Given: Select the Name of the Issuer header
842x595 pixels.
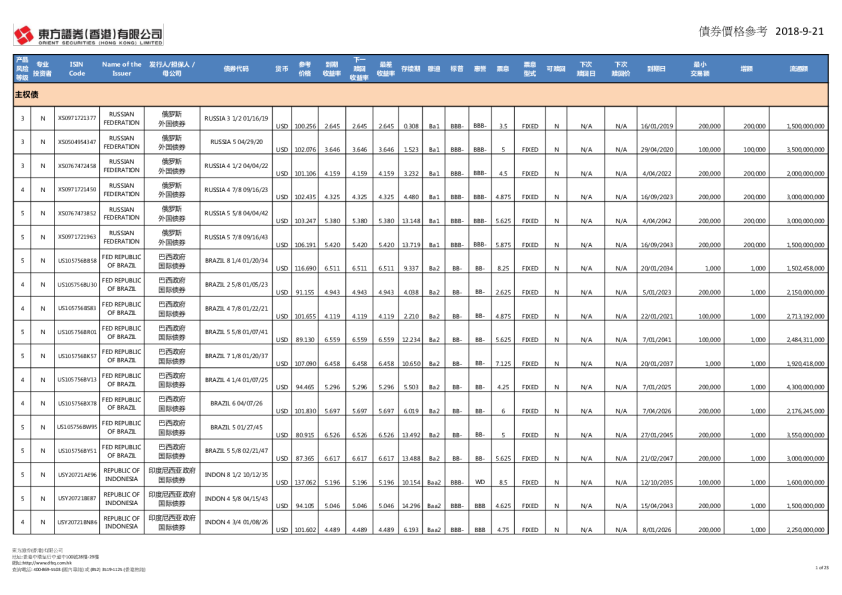Looking at the screenshot, I should pos(122,69).
